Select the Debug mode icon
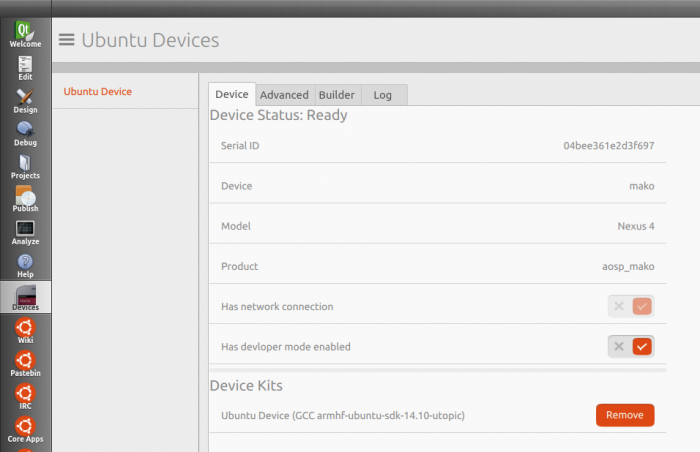Viewport: 700px width, 452px height. coord(25,134)
